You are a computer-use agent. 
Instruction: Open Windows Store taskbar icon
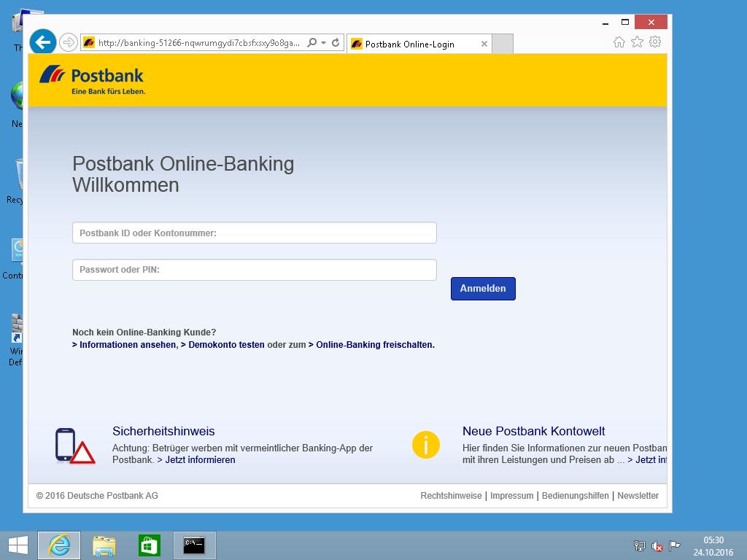(149, 545)
